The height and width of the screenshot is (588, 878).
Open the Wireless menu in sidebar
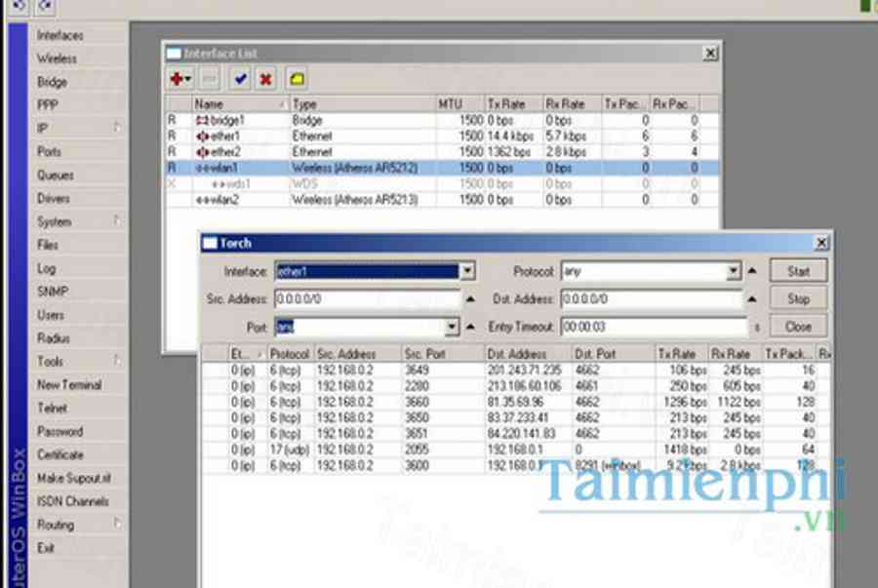click(x=57, y=59)
